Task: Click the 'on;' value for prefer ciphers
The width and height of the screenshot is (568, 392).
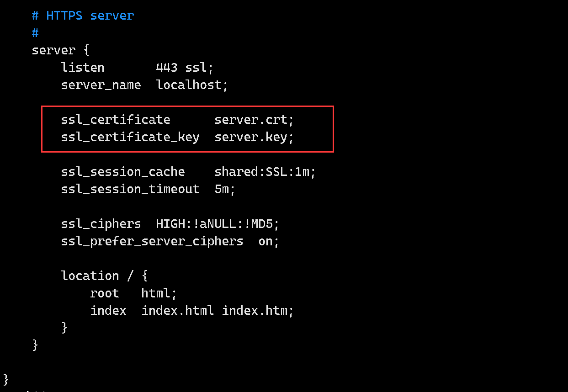Action: 269,241
